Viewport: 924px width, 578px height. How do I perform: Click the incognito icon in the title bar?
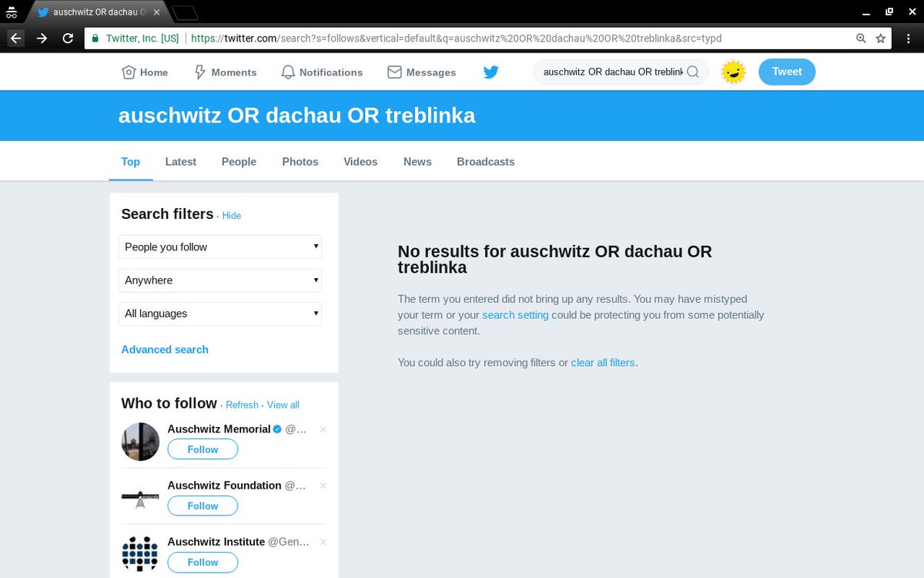pyautogui.click(x=12, y=12)
